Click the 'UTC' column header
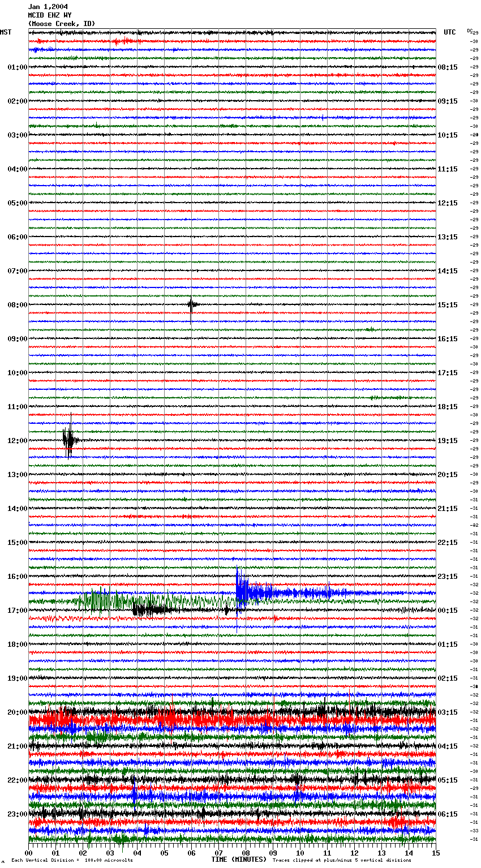481x868 pixels. point(450,32)
